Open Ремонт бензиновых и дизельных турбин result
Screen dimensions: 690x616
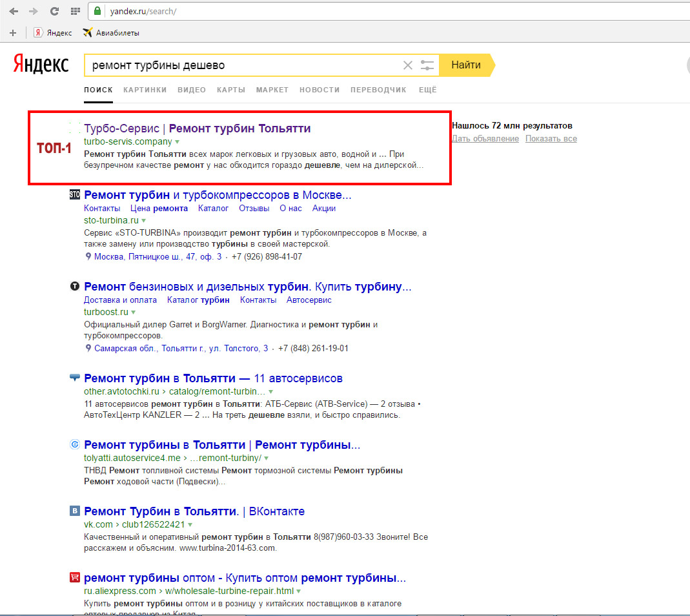tap(248, 287)
